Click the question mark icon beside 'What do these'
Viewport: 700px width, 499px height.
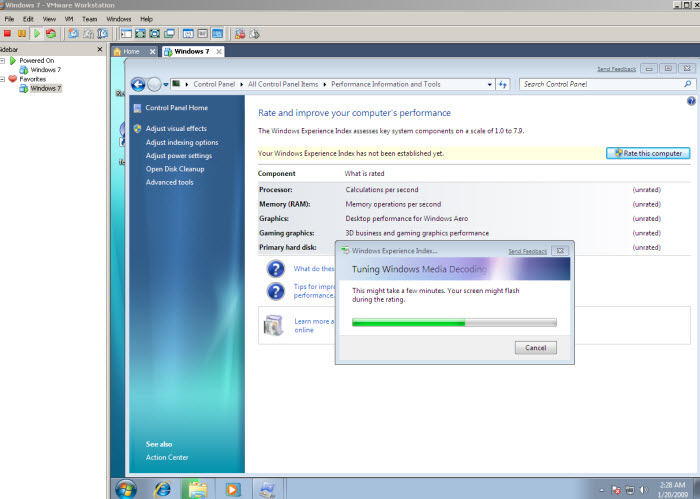[x=276, y=269]
